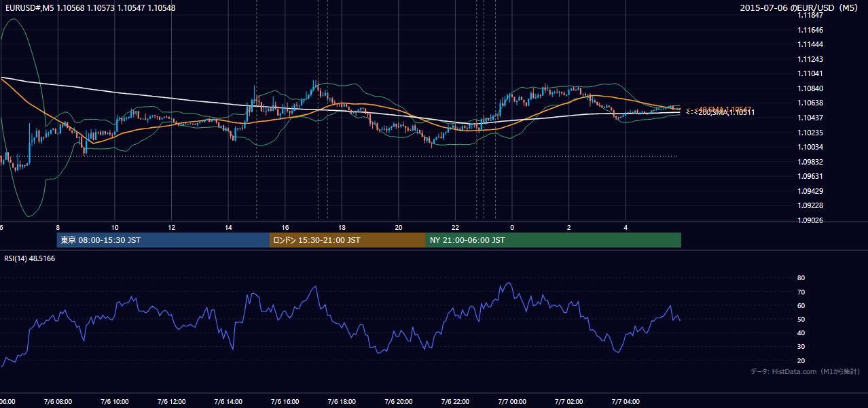Click the RSI scale 50 level label
Viewport: 868px width, 408px height.
coord(801,319)
